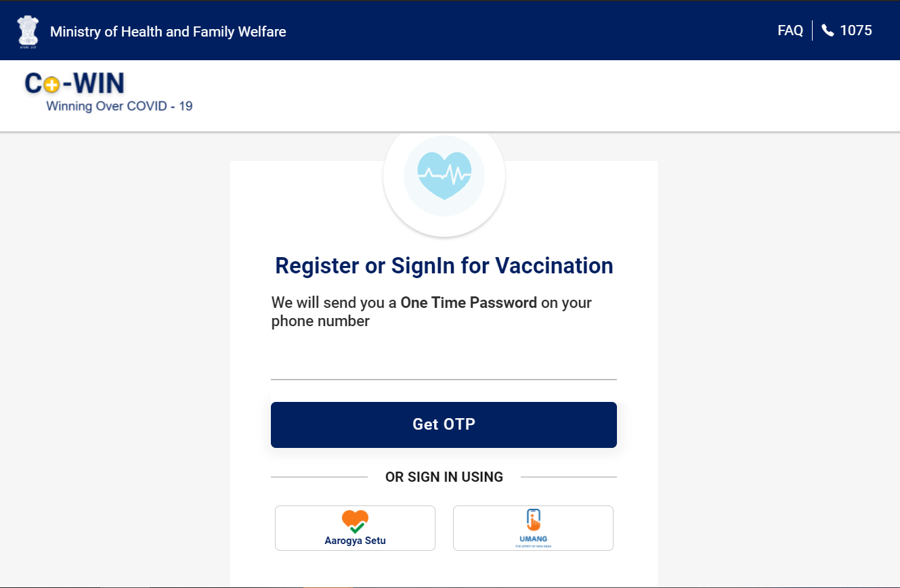This screenshot has height=588, width=900.
Task: Click the Winning Over COVID - 19 tagline
Action: pos(119,106)
